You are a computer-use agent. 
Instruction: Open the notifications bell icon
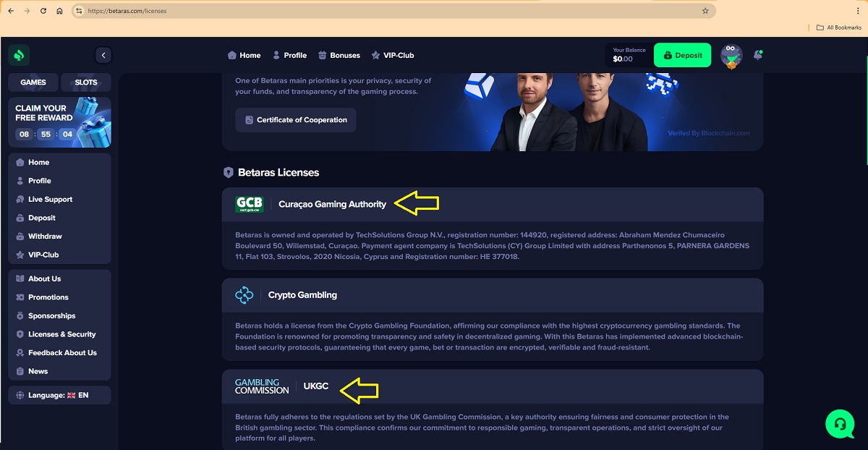point(757,55)
